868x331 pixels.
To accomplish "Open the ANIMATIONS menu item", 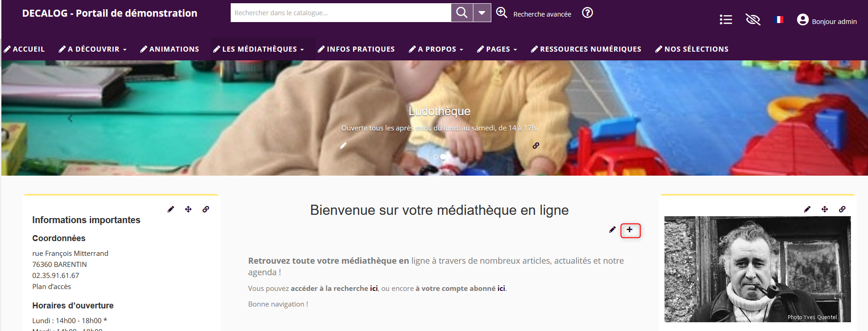I will tap(169, 49).
